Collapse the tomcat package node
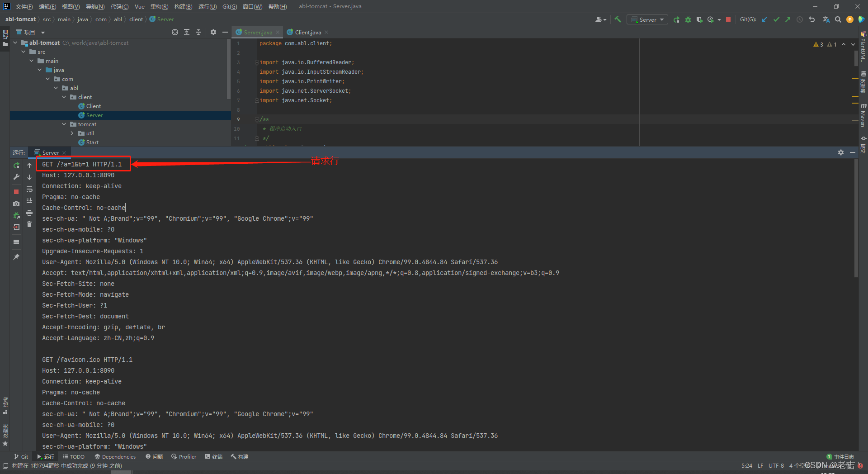This screenshot has height=474, width=868. 64,124
